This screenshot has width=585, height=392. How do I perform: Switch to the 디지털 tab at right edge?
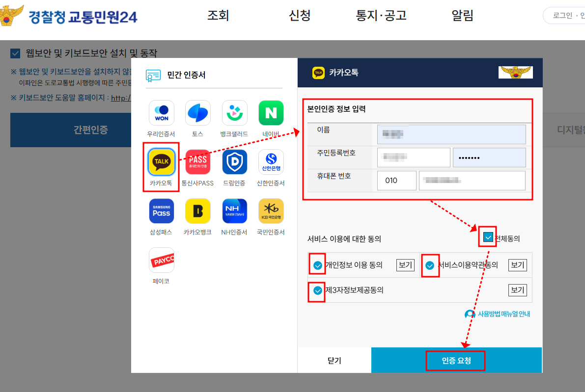click(x=564, y=130)
